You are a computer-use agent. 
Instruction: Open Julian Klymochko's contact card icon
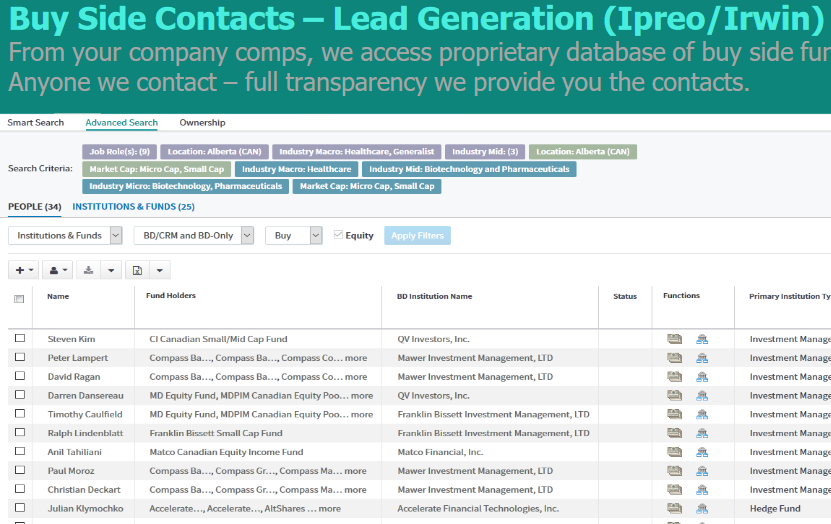(x=674, y=509)
